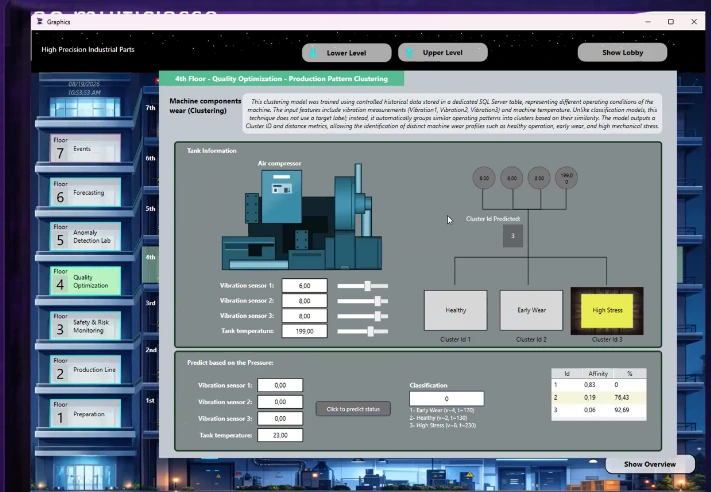The height and width of the screenshot is (492, 711).
Task: Click the Vibration sensor 2 slider in Tank Information
Action: pos(362,301)
